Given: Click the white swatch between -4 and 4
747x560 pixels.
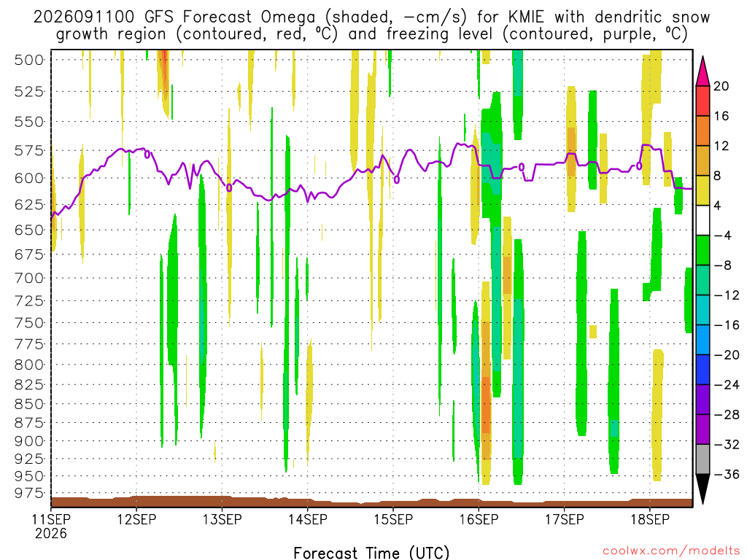Looking at the screenshot, I should 703,220.
